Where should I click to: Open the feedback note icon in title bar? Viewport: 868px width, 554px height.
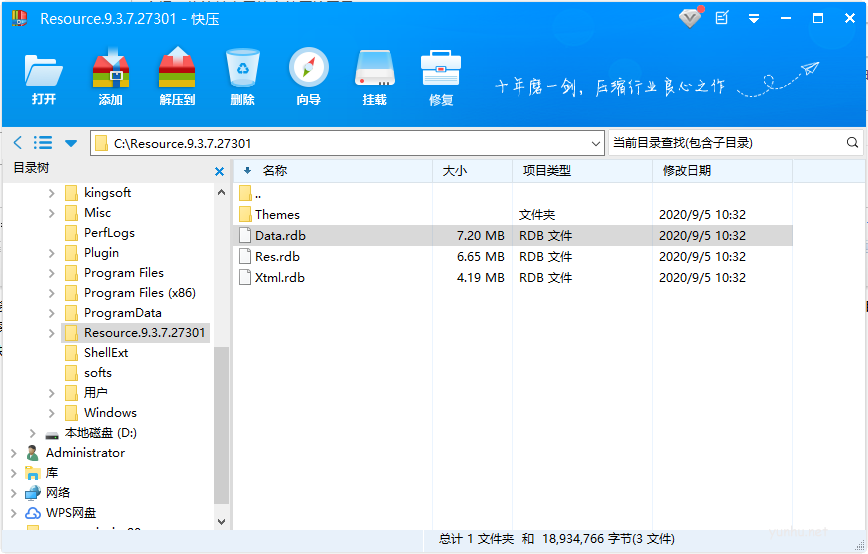(722, 18)
